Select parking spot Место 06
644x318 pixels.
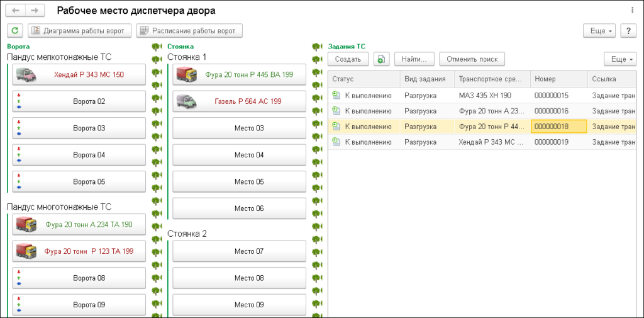240,208
